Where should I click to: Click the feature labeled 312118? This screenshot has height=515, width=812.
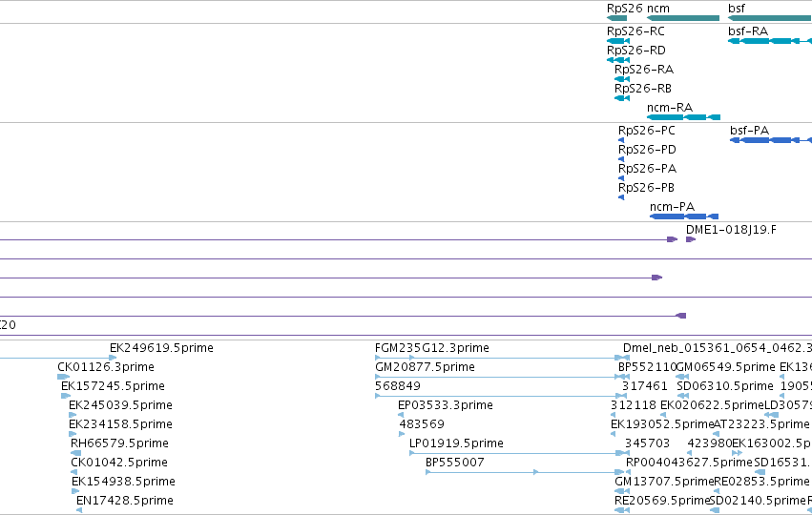[634, 405]
